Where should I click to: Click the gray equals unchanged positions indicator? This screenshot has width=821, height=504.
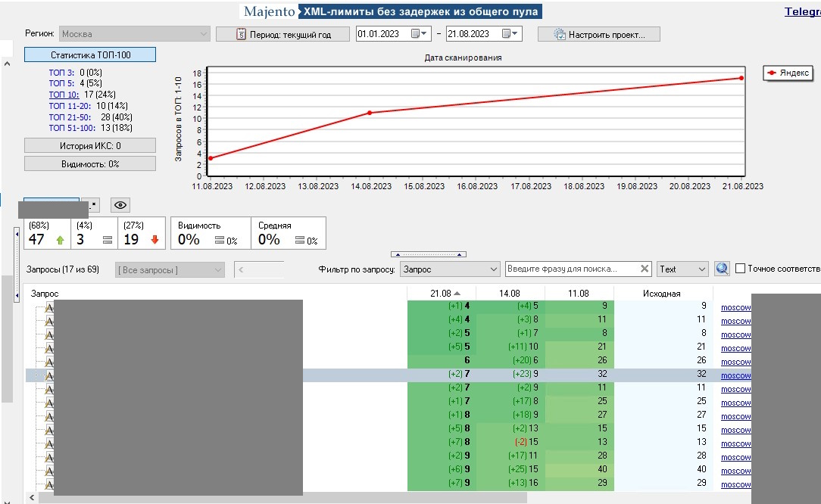107,240
